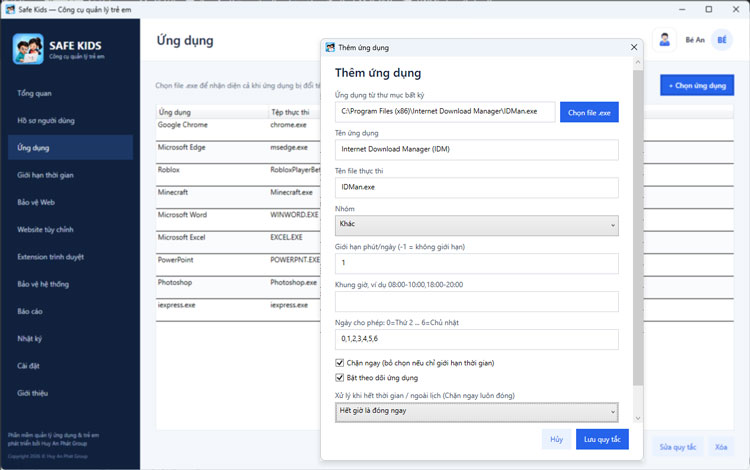The image size is (750, 470).
Task: Toggle Bật theo dõi ứng dụng checkbox
Action: 340,378
